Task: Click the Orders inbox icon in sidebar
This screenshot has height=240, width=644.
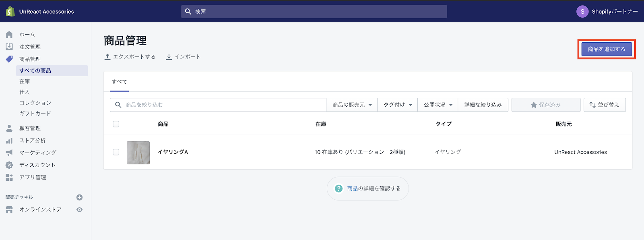Action: [x=9, y=47]
